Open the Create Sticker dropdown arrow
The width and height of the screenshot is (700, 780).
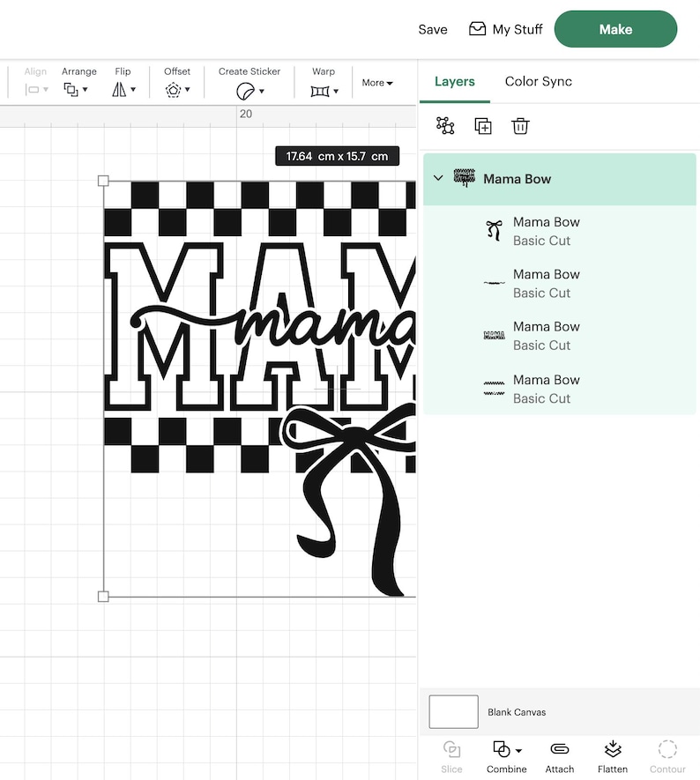point(262,91)
